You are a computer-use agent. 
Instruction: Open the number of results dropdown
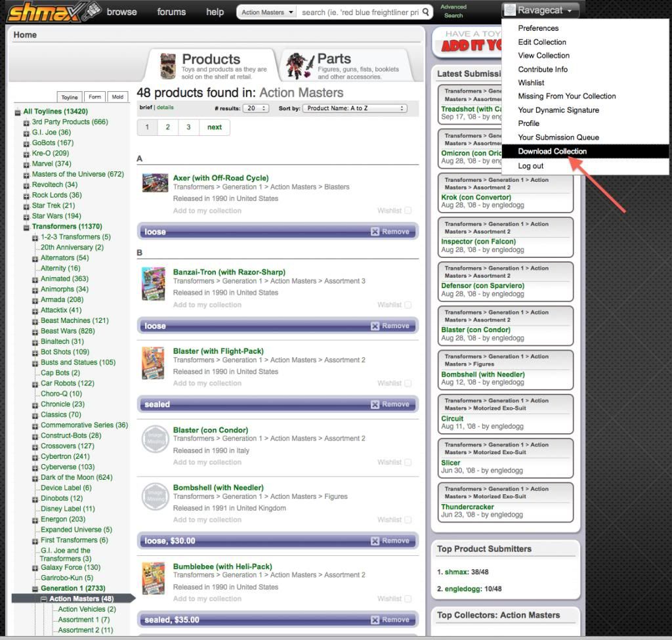click(256, 108)
